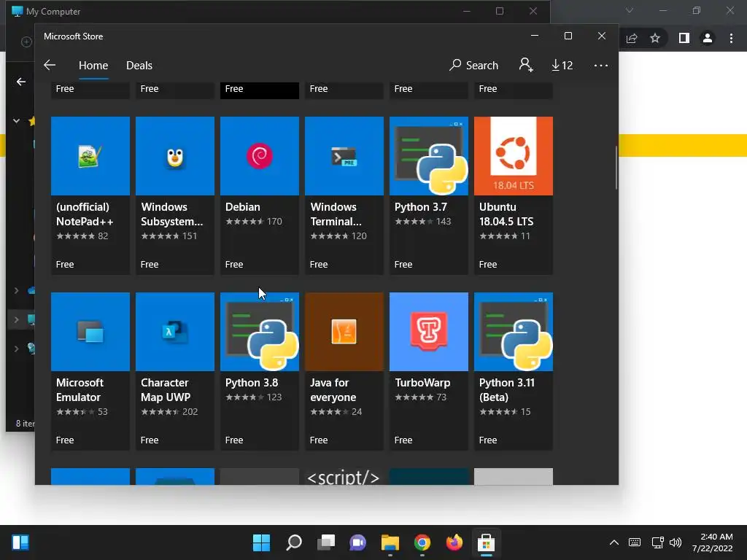Open the network tray icon

click(x=657, y=542)
